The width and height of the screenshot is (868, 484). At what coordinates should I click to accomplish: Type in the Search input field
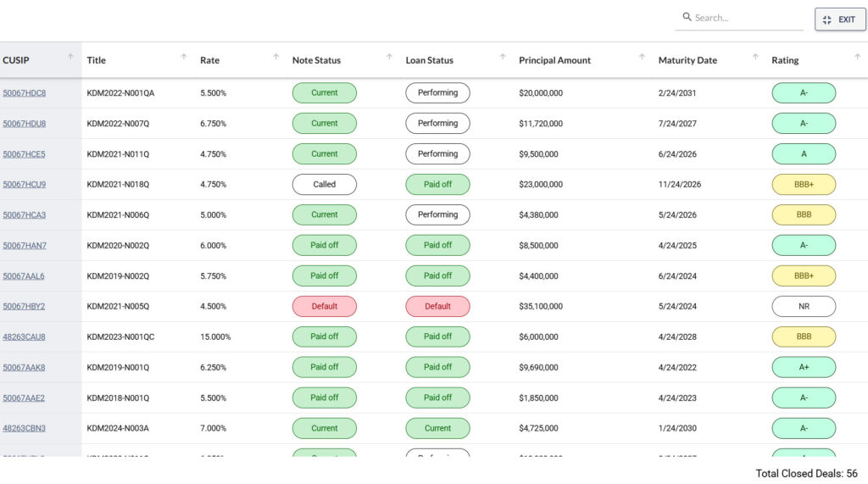pyautogui.click(x=746, y=18)
